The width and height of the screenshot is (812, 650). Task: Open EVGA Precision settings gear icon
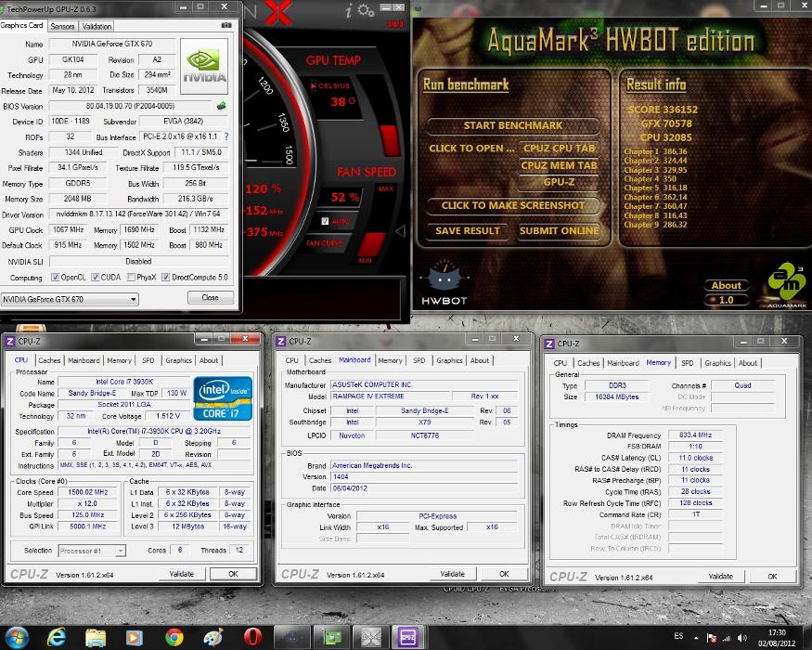(366, 10)
